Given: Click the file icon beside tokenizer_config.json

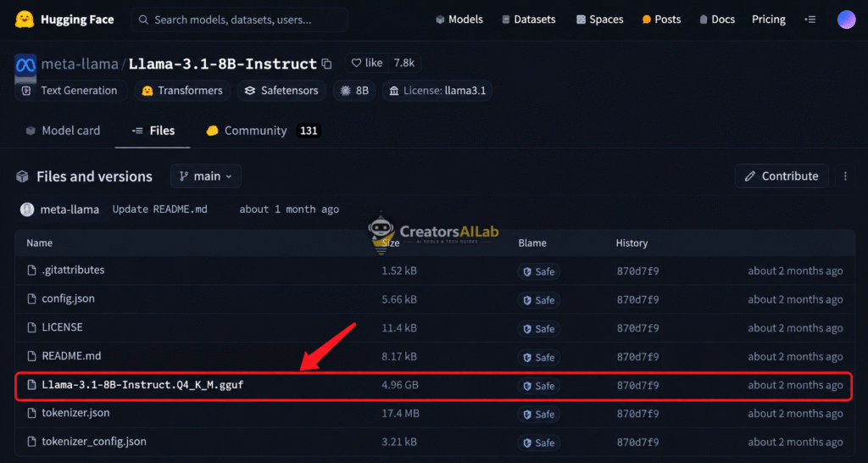Looking at the screenshot, I should point(32,442).
